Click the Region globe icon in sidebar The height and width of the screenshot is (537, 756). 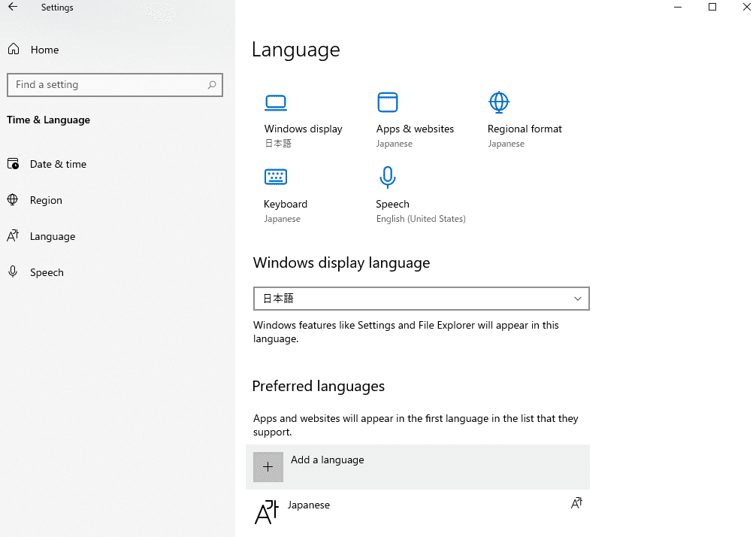[x=13, y=199]
